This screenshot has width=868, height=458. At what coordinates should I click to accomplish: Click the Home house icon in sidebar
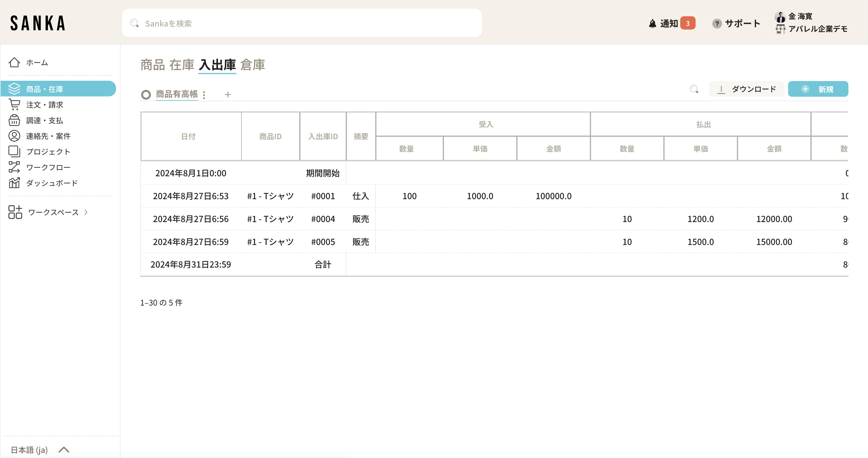pyautogui.click(x=14, y=62)
